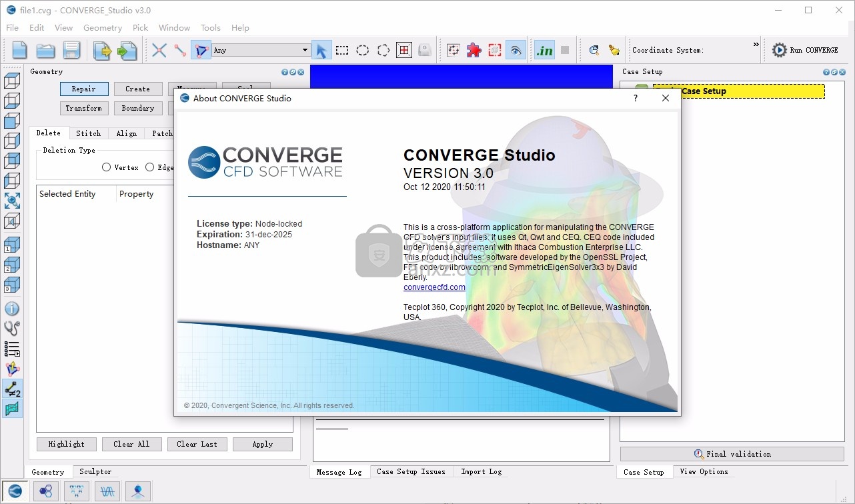The height and width of the screenshot is (504, 855).
Task: Toggle the teal mesh surface icon in sidebar
Action: tap(12, 409)
